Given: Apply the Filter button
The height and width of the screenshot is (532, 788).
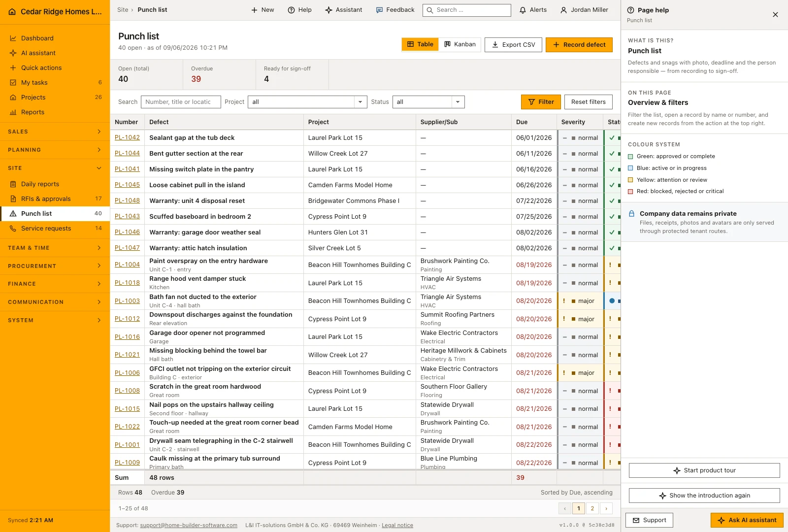Looking at the screenshot, I should click(541, 102).
